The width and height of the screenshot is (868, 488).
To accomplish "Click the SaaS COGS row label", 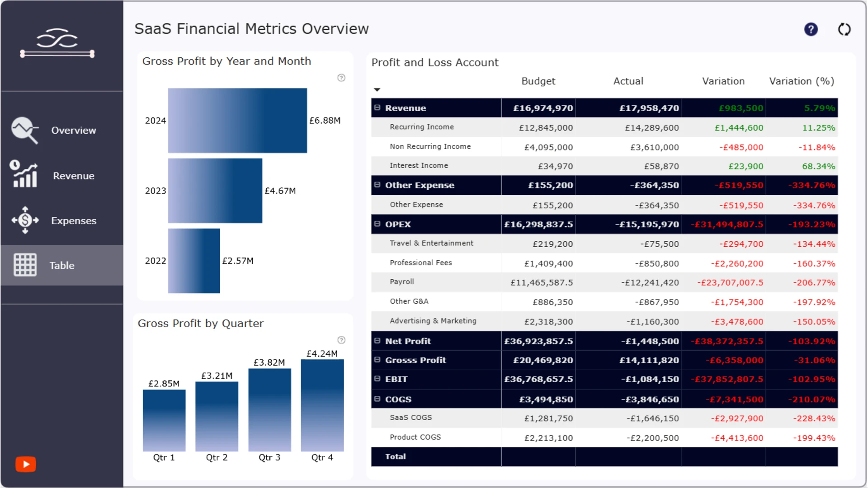I will (x=411, y=418).
